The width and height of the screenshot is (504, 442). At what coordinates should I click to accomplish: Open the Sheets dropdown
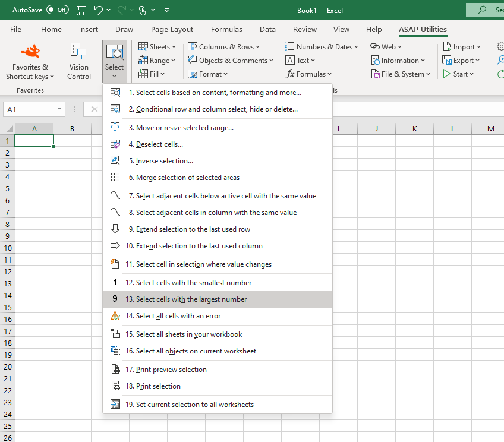[x=157, y=46]
